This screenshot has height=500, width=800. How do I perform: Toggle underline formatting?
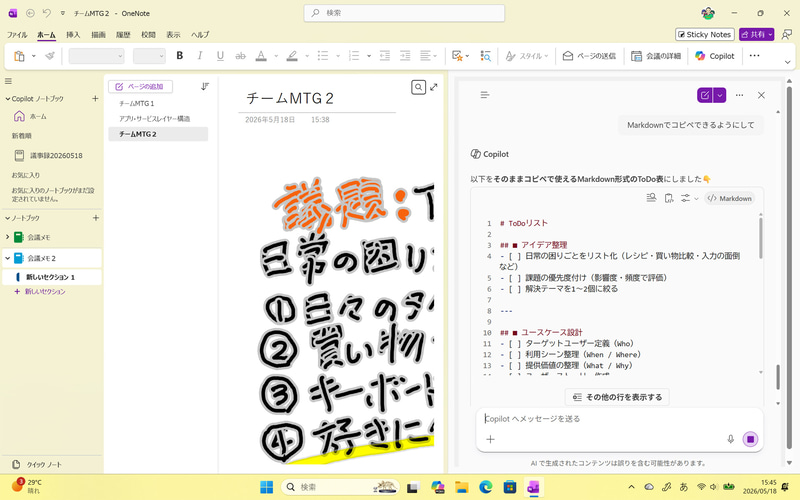pyautogui.click(x=220, y=56)
